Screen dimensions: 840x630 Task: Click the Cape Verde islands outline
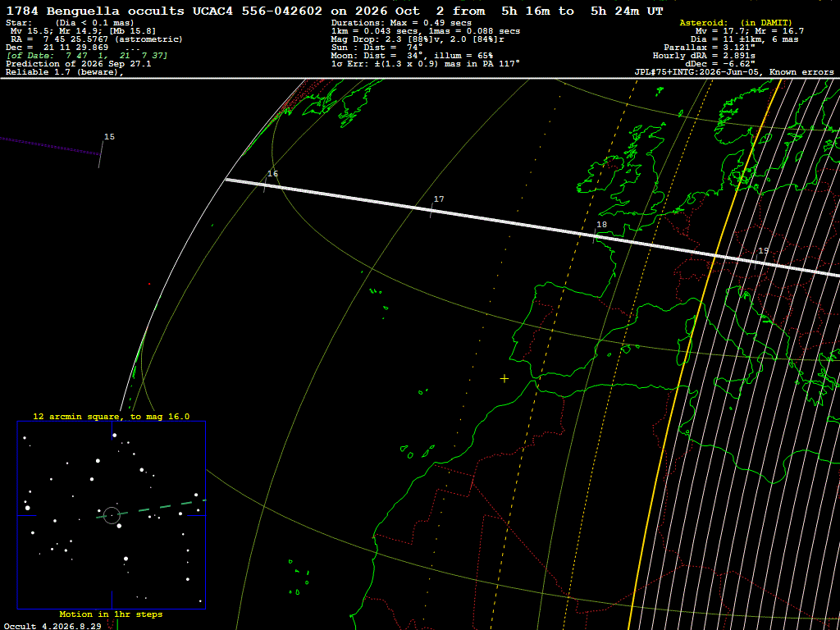tap(298, 577)
